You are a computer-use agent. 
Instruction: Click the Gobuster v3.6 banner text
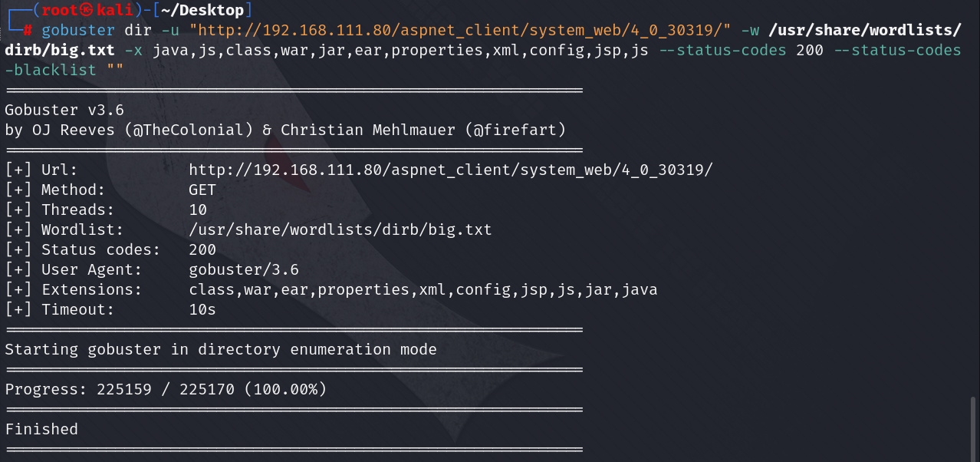click(x=64, y=110)
